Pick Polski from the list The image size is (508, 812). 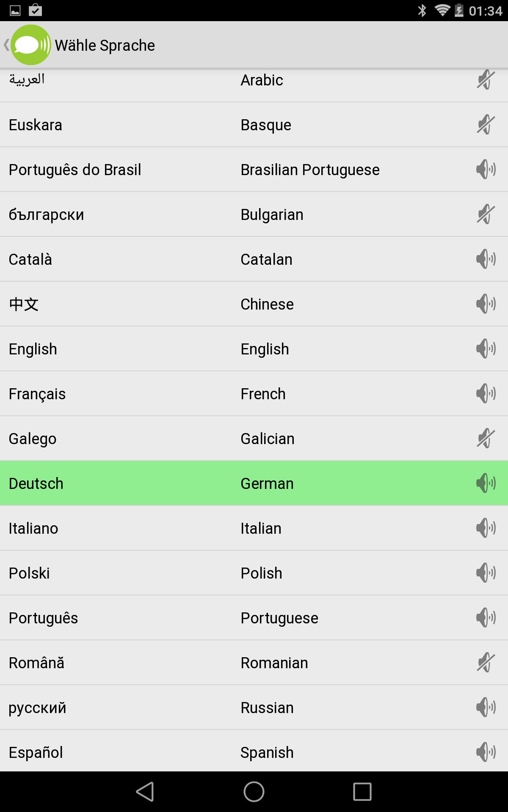[254, 573]
